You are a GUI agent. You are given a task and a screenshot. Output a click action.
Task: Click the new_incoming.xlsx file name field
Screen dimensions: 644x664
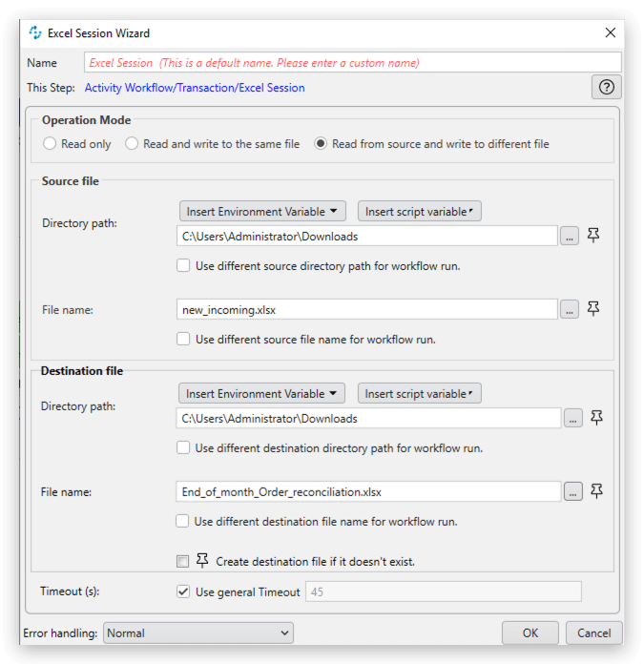pos(367,309)
